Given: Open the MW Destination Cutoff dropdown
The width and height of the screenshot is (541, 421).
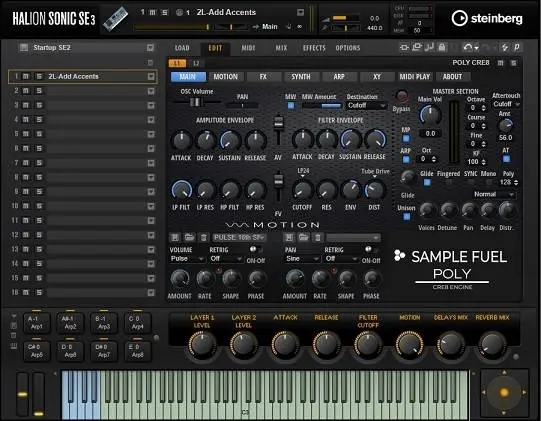Looking at the screenshot, I should coord(366,106).
